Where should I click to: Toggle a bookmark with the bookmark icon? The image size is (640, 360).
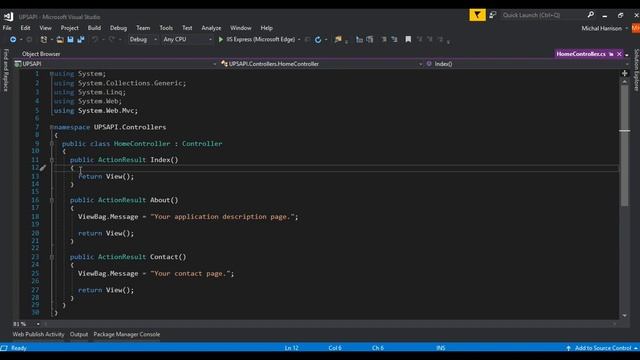[x=408, y=39]
